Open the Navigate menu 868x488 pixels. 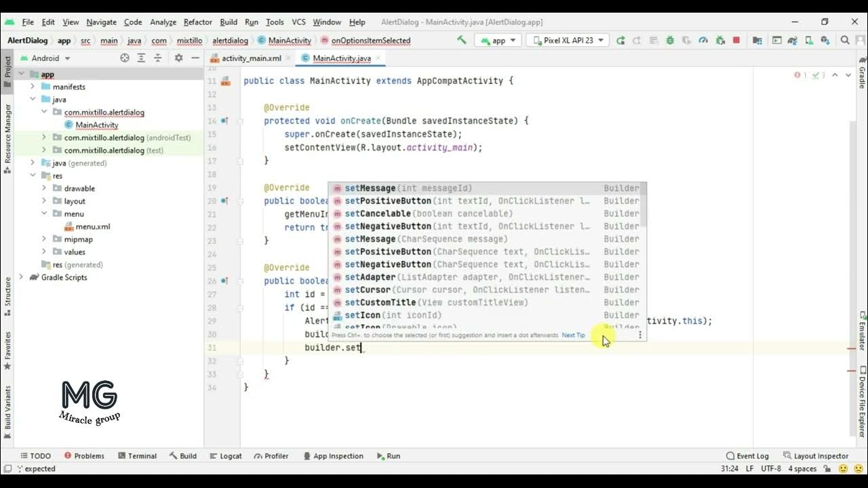click(101, 22)
